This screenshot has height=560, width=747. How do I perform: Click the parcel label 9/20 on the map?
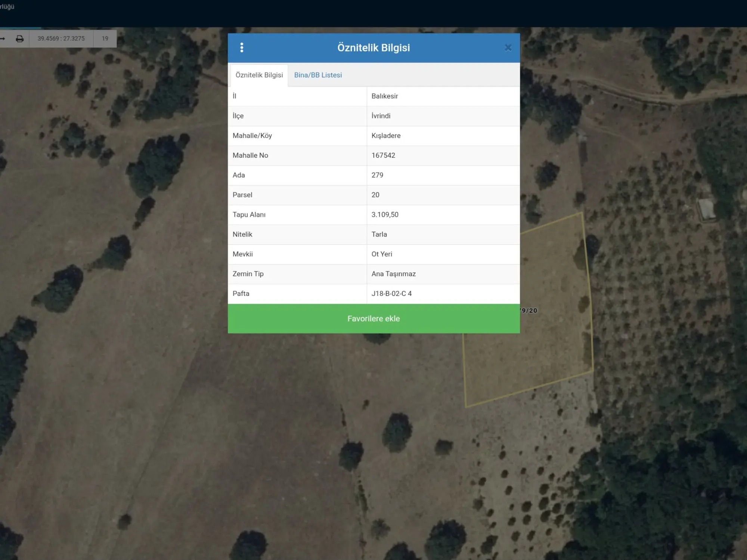click(529, 310)
